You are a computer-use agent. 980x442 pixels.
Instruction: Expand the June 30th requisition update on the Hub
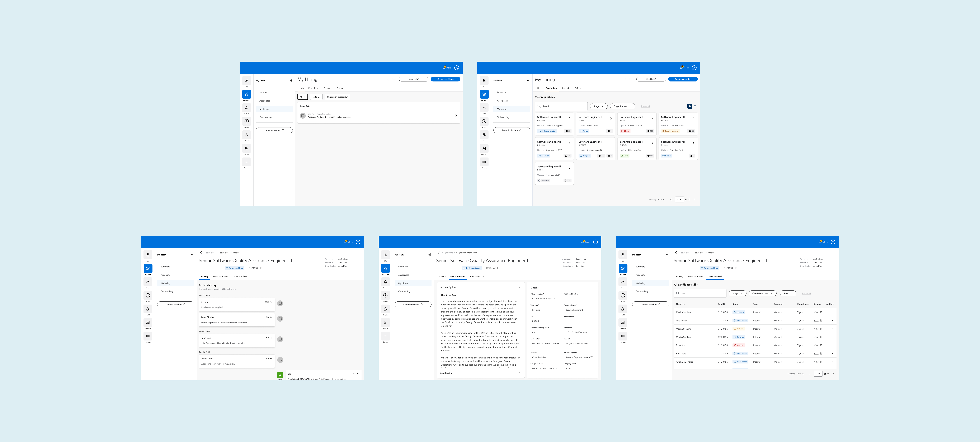(456, 116)
